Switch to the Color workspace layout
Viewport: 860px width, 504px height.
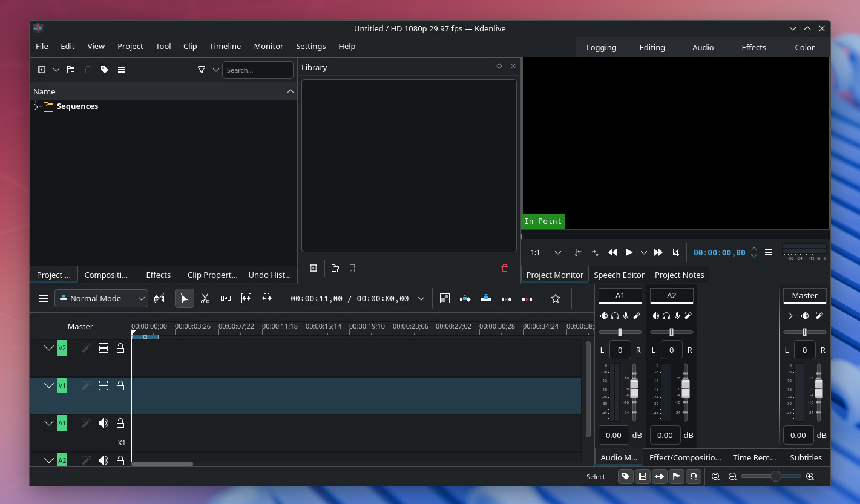(804, 47)
